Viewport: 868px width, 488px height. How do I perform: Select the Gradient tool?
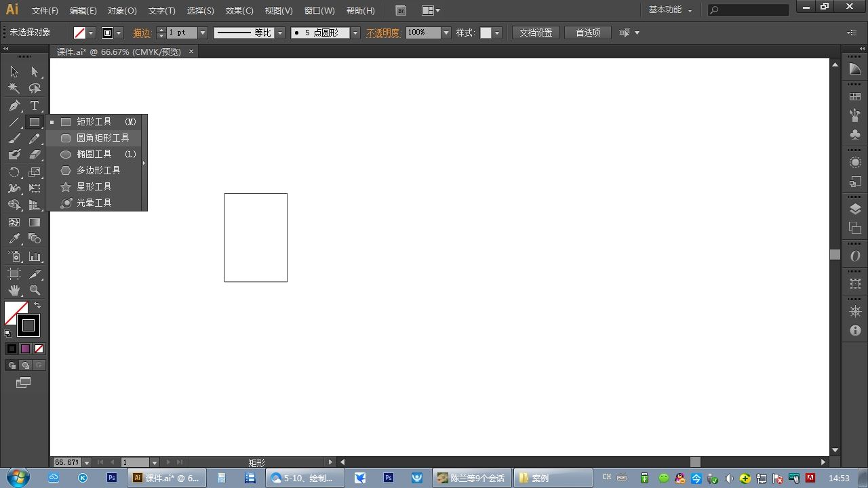35,222
